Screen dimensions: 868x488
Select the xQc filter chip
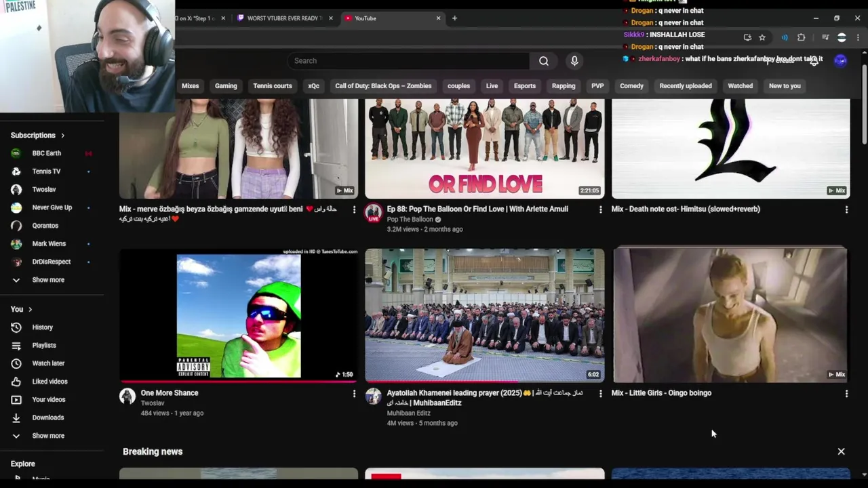(x=313, y=86)
